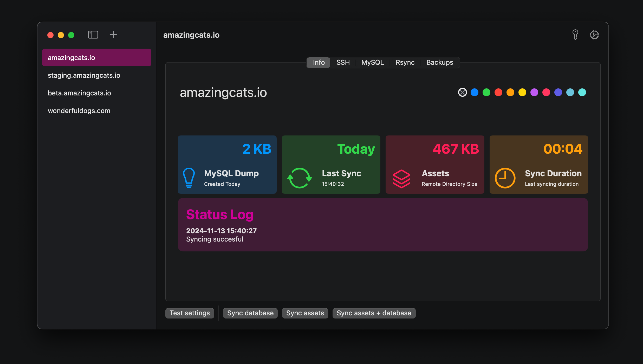Select amazingcats.io in the sidebar
This screenshot has height=364, width=643.
click(x=96, y=57)
